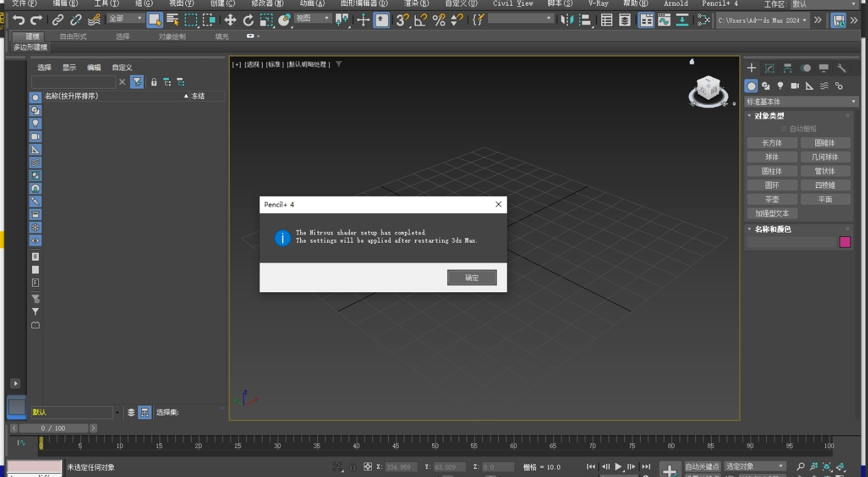Toggle Window/Crossing selection icon

(209, 20)
